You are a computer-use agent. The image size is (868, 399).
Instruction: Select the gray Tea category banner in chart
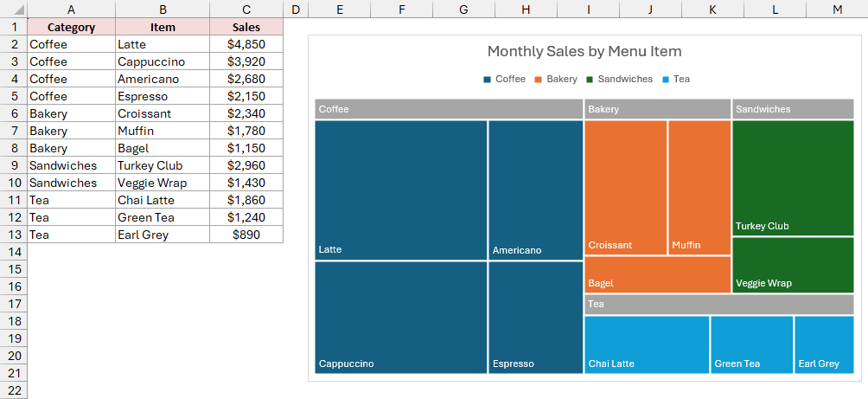coord(719,305)
